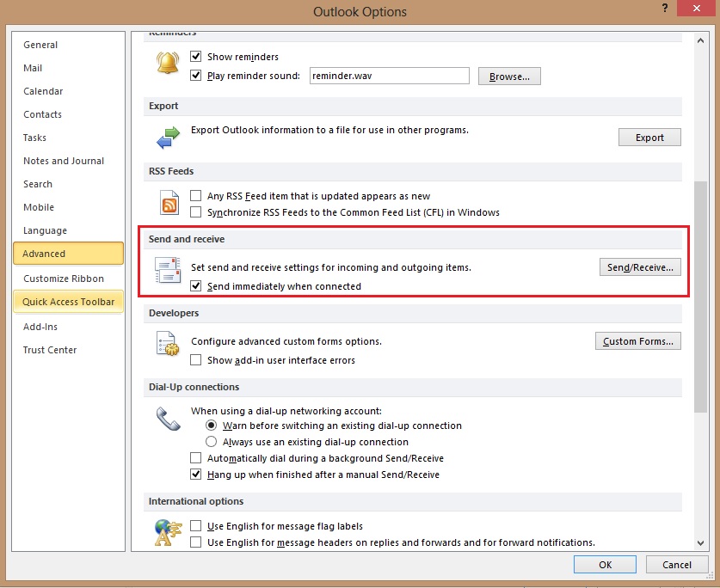Enable Use English for message headers on replies
The image size is (720, 588).
point(195,542)
